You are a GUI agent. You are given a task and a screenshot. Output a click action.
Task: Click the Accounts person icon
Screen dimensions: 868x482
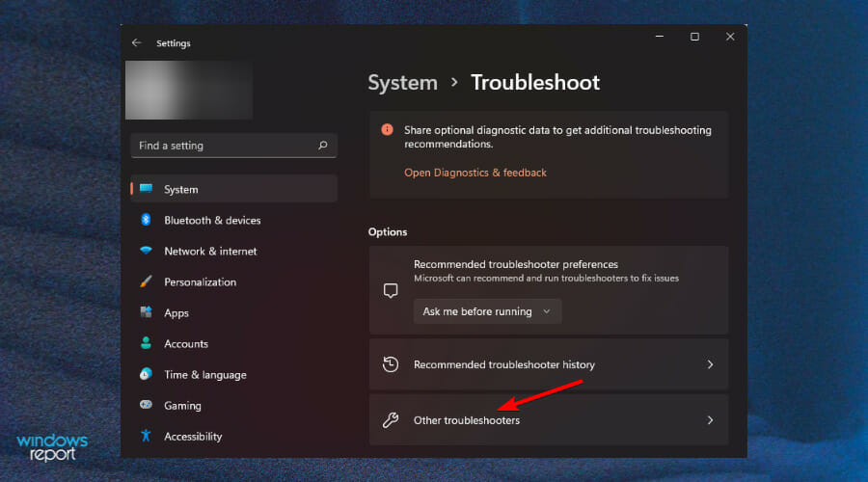click(147, 343)
